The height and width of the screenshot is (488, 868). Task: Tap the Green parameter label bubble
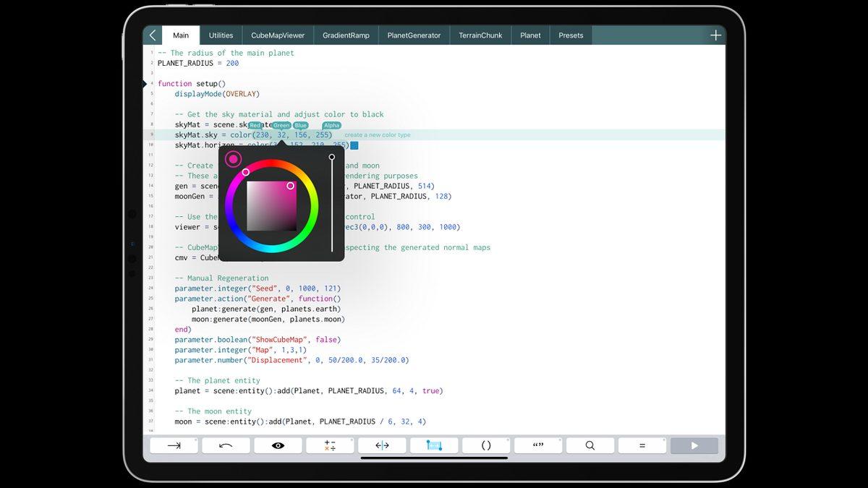(x=281, y=126)
